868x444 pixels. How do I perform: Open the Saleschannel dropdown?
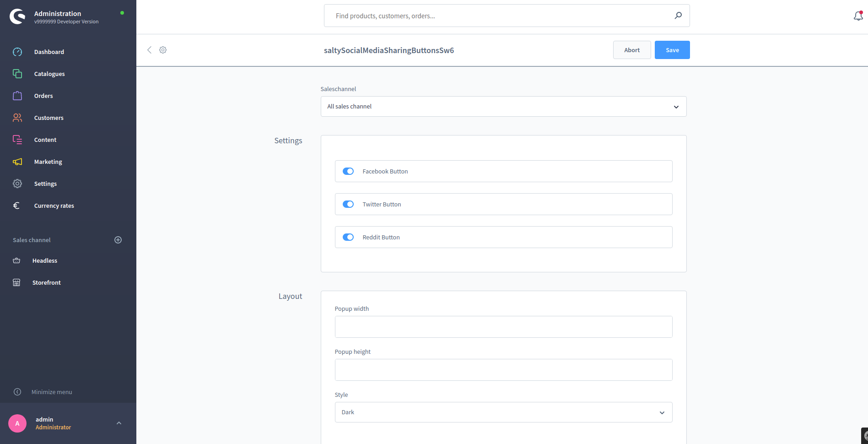click(503, 107)
